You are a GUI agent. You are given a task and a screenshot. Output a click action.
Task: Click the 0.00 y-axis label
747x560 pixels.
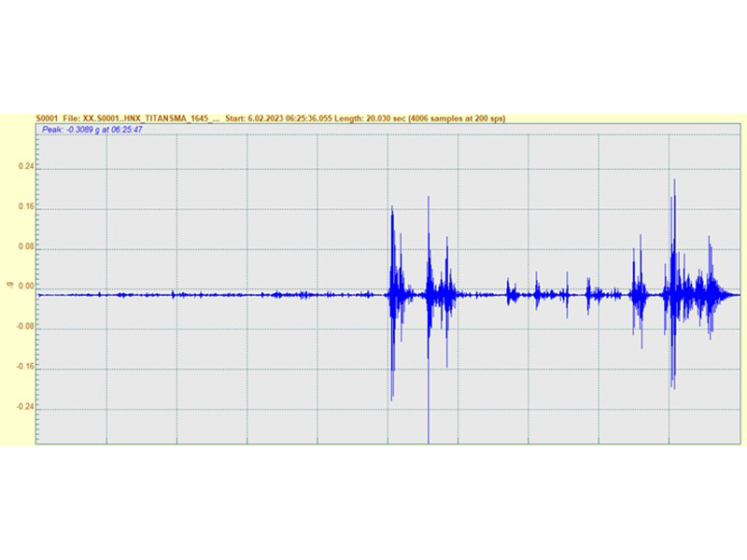(x=26, y=287)
